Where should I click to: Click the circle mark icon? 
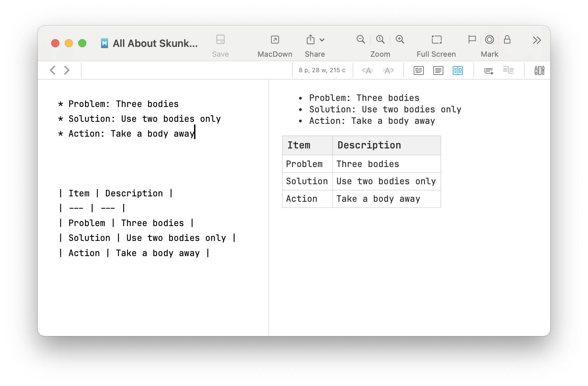coord(489,39)
